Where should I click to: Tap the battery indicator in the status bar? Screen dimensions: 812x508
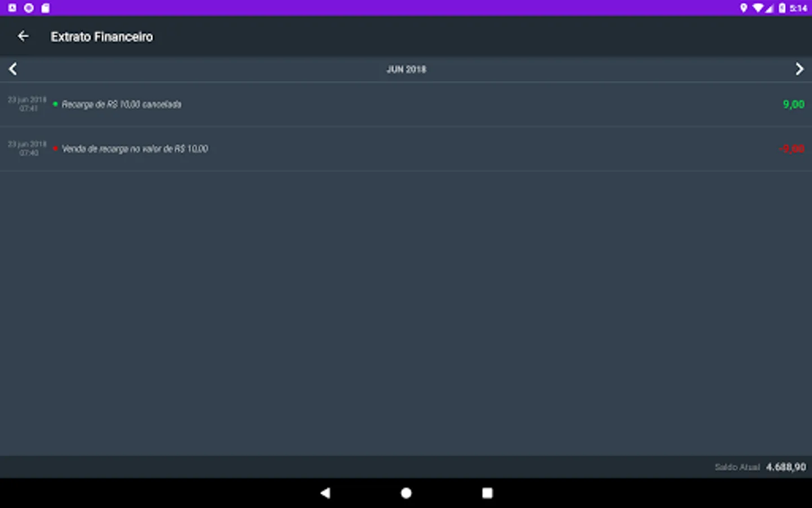[x=782, y=8]
